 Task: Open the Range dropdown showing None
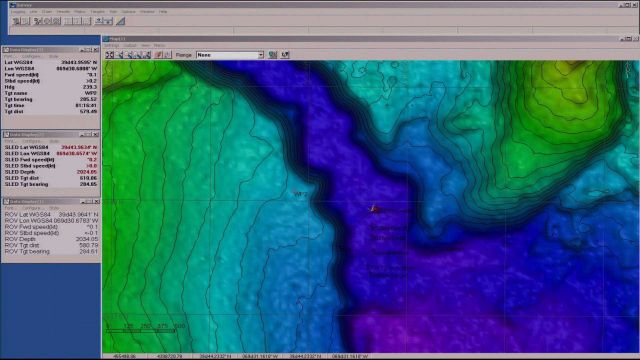230,55
